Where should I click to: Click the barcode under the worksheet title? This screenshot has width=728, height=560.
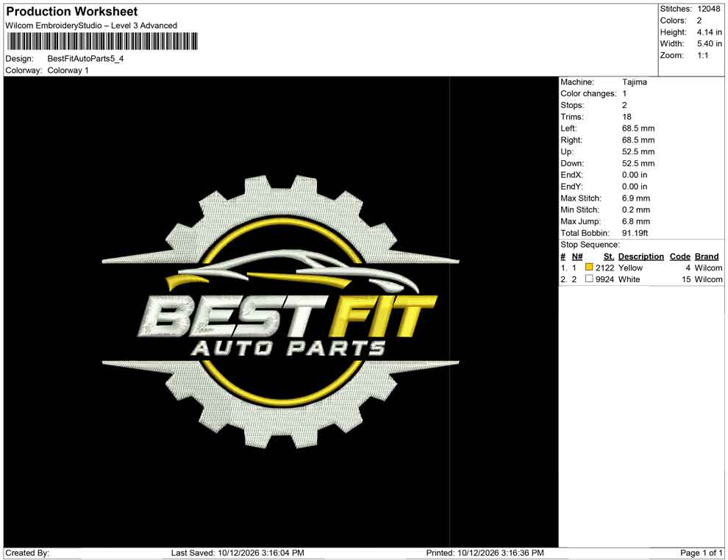[x=101, y=41]
